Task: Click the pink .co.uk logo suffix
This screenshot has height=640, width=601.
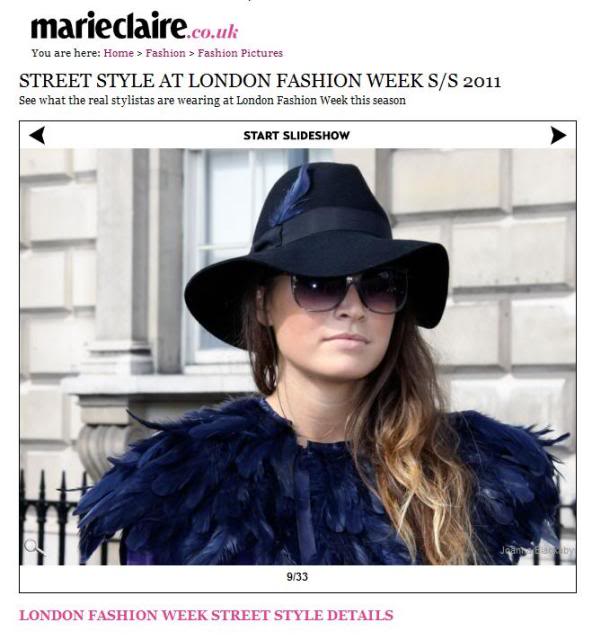Action: pos(213,32)
